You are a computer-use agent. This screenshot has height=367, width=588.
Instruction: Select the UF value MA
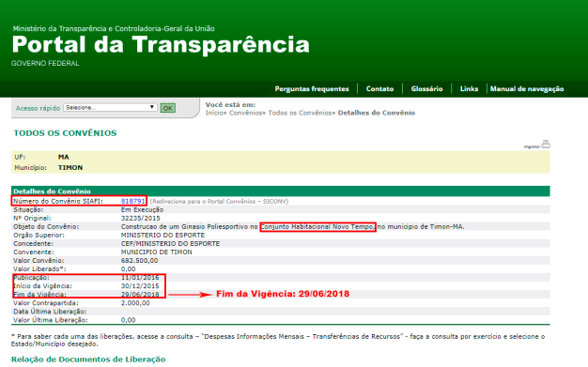[63, 157]
